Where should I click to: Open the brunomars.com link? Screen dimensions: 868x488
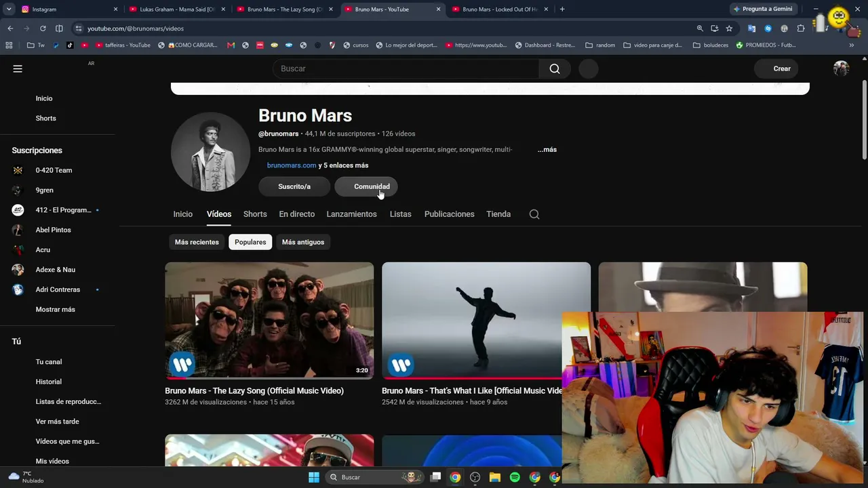292,165
